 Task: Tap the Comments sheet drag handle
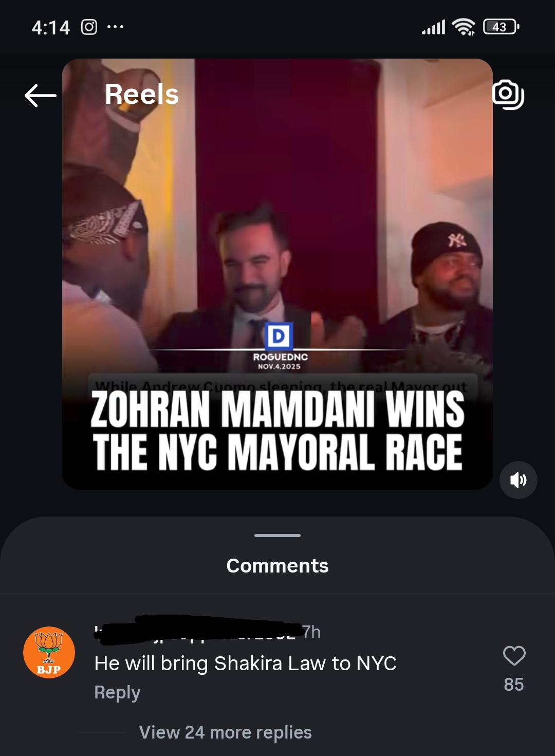[x=277, y=536]
